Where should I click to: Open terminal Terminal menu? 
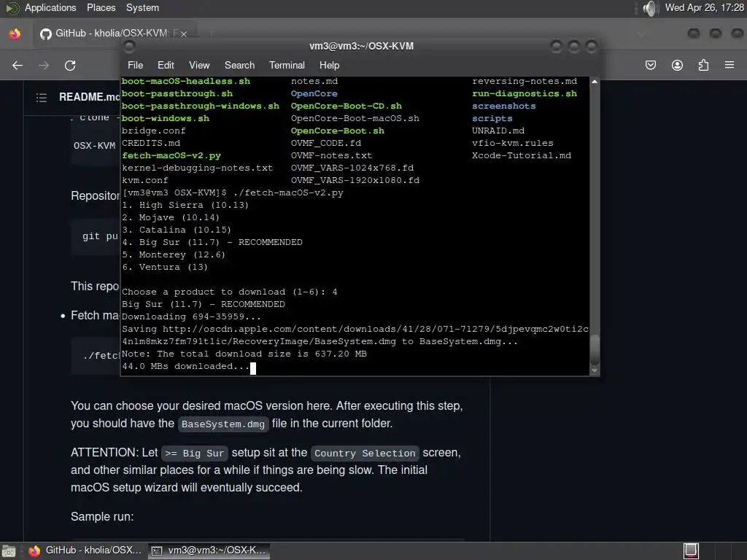click(x=287, y=65)
